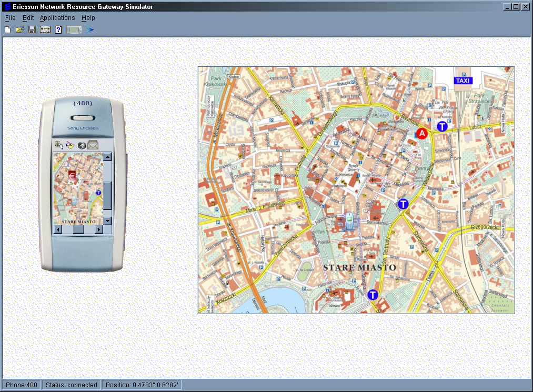
Task: Click the blue T marker beside Lubicz
Action: [442, 126]
